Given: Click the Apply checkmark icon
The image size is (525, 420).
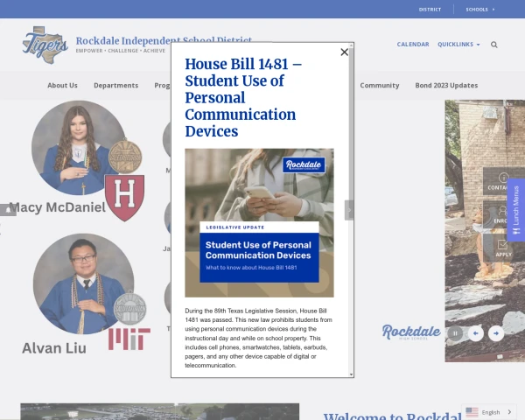Looking at the screenshot, I should (502, 244).
